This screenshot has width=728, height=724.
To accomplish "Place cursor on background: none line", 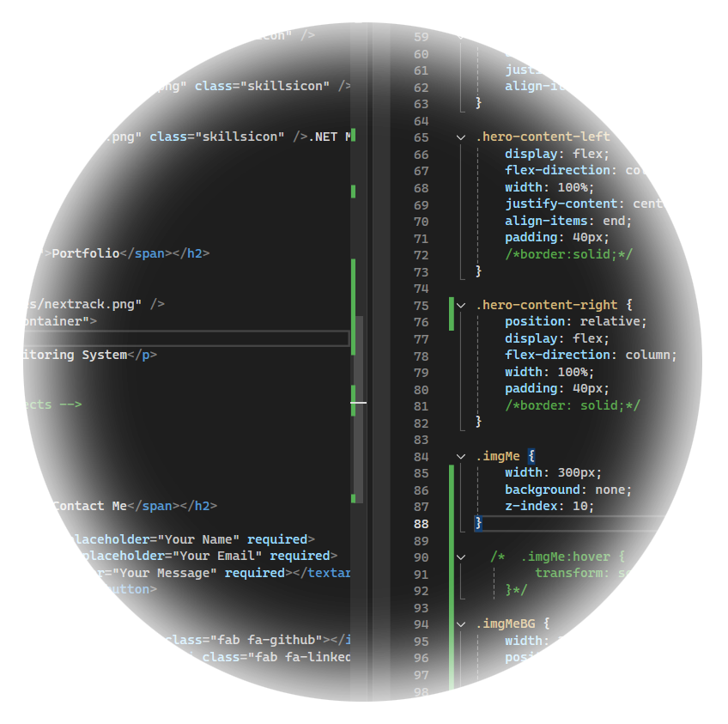I will [x=567, y=490].
